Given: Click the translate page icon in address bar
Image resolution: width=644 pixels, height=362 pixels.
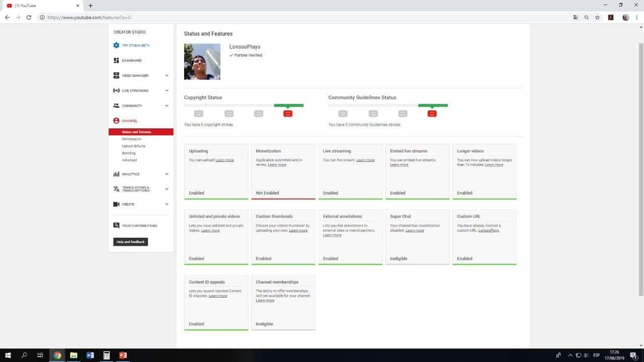Looking at the screenshot, I should click(575, 17).
